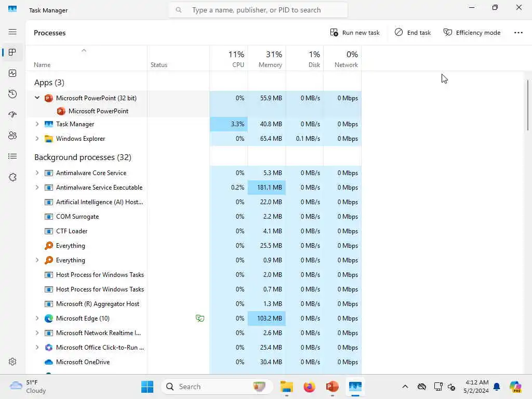Click the tray network display icon
The image size is (532, 399).
coord(438,387)
